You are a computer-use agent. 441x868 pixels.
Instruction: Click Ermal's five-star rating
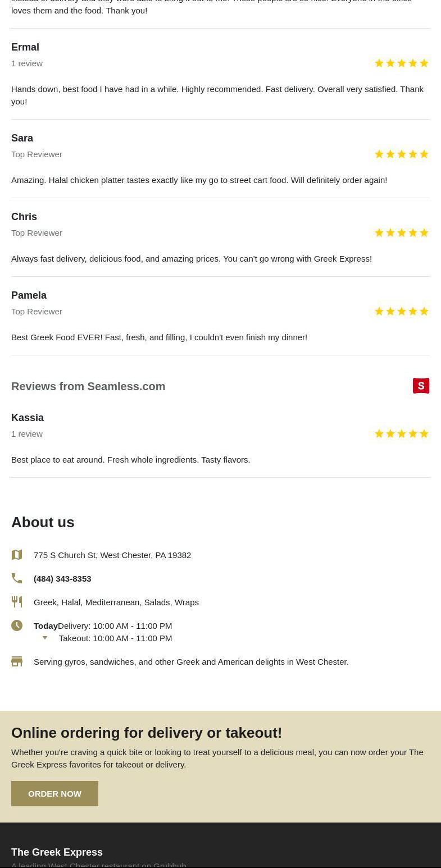pos(401,63)
